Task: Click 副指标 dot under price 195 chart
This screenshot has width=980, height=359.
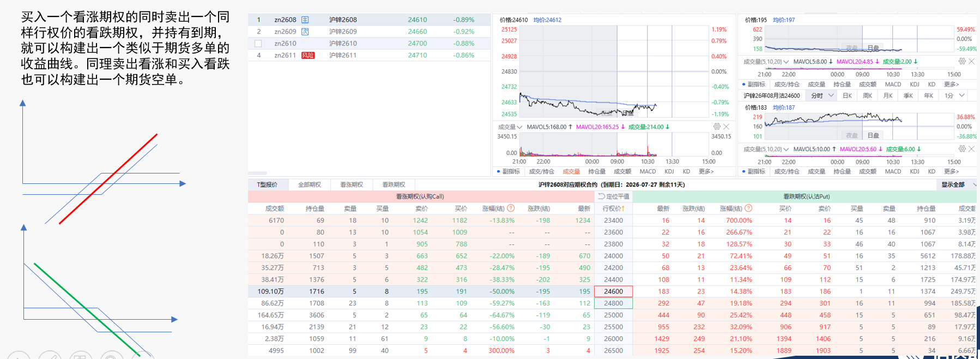Action: click(x=744, y=85)
